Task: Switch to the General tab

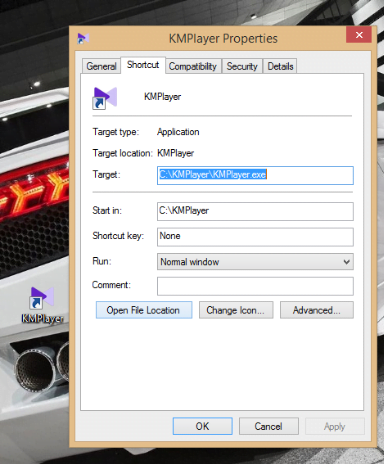Action: (101, 66)
